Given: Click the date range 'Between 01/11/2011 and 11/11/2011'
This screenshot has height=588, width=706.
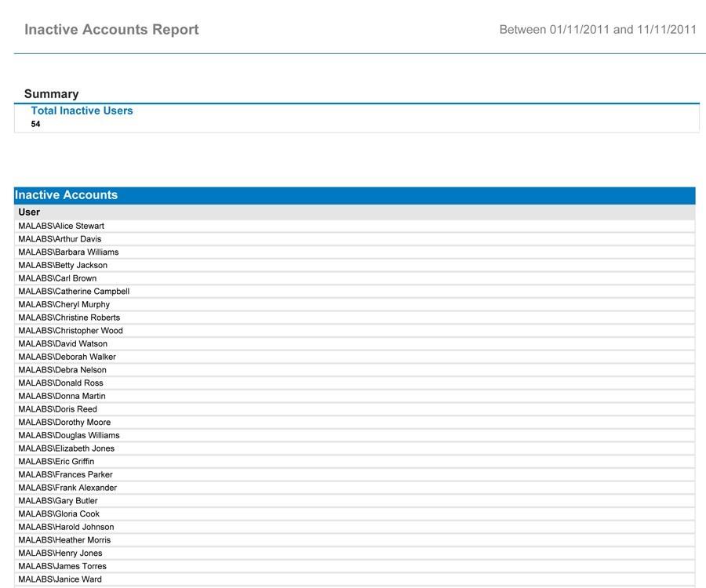Looking at the screenshot, I should pyautogui.click(x=598, y=30).
